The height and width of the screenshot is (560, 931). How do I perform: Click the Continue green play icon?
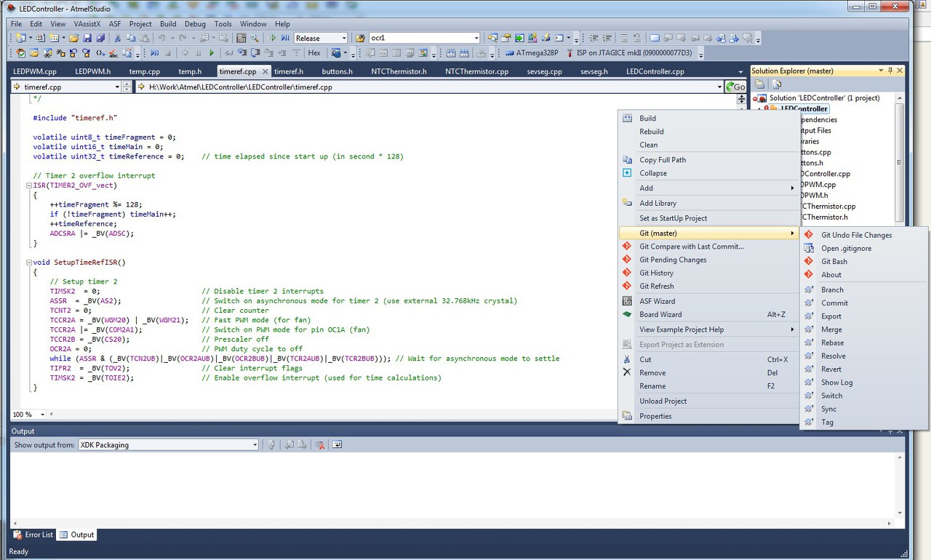[212, 52]
